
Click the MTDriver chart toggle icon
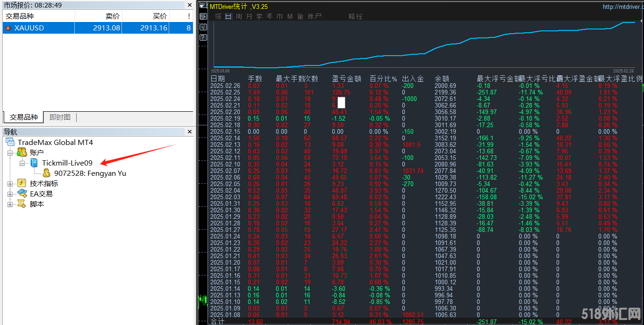203,17
